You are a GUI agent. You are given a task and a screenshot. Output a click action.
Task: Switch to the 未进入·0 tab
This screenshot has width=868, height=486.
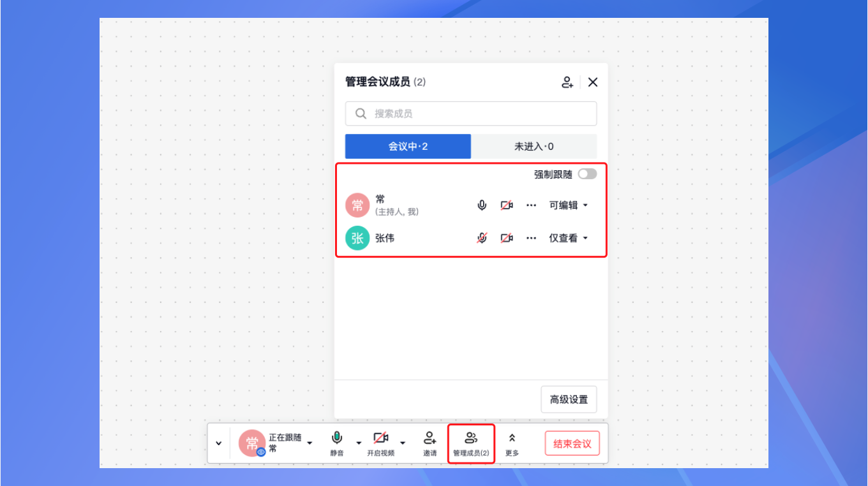[x=534, y=146]
